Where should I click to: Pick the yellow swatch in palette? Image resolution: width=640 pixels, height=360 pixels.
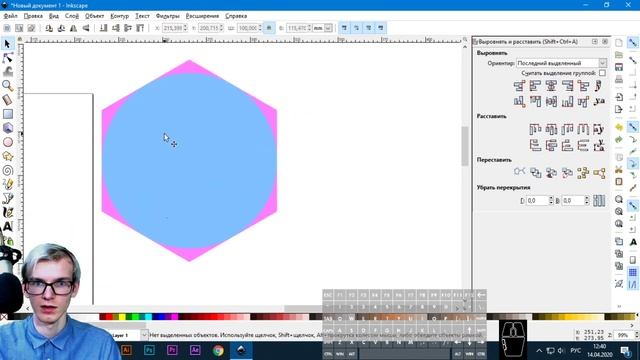coord(122,317)
